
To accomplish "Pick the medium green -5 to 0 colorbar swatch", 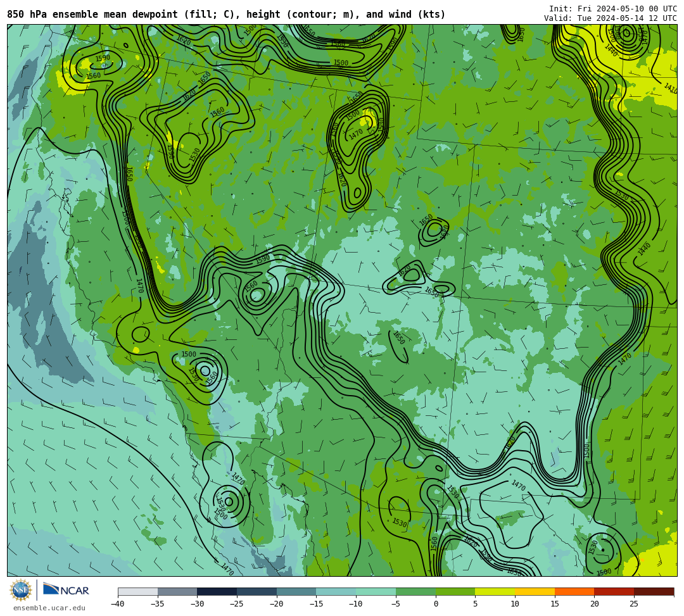I will click(415, 591).
